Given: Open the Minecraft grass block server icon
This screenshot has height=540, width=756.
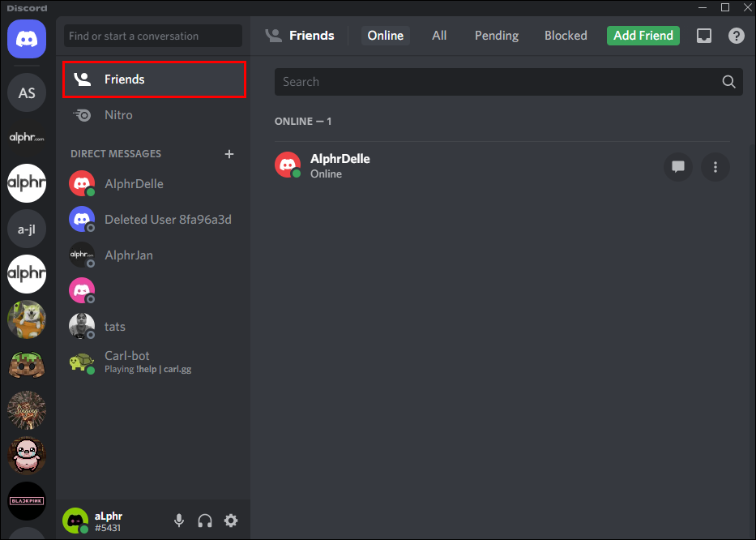Looking at the screenshot, I should (27, 365).
